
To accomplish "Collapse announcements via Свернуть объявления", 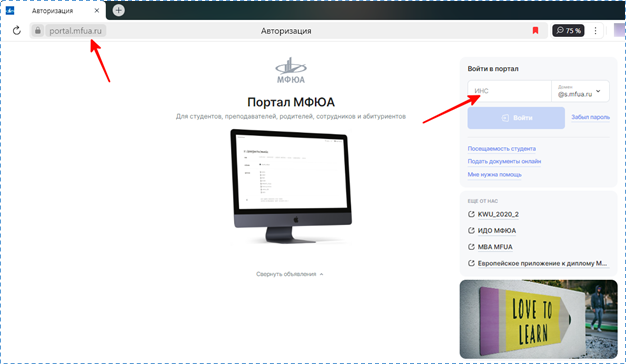I will pyautogui.click(x=290, y=274).
